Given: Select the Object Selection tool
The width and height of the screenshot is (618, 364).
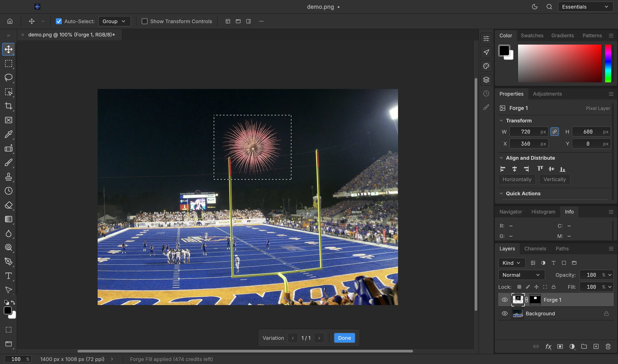Looking at the screenshot, I should (9, 92).
